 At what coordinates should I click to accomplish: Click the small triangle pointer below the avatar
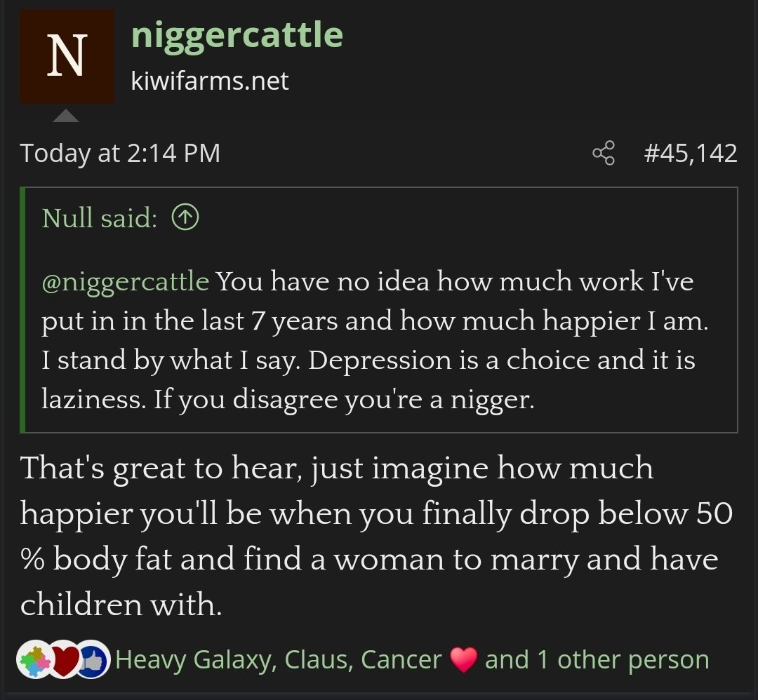coord(66,116)
